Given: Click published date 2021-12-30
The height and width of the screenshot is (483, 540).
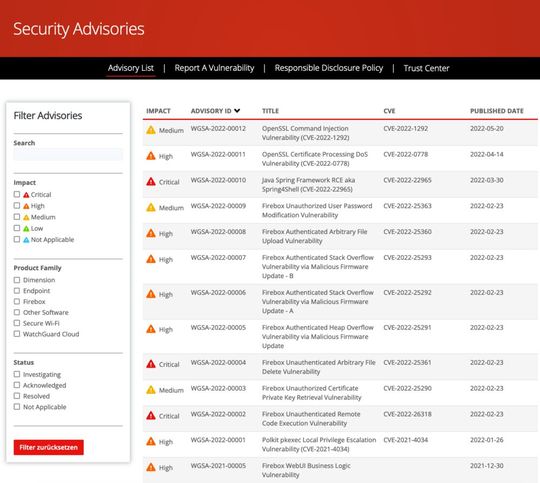Looking at the screenshot, I should [x=487, y=466].
